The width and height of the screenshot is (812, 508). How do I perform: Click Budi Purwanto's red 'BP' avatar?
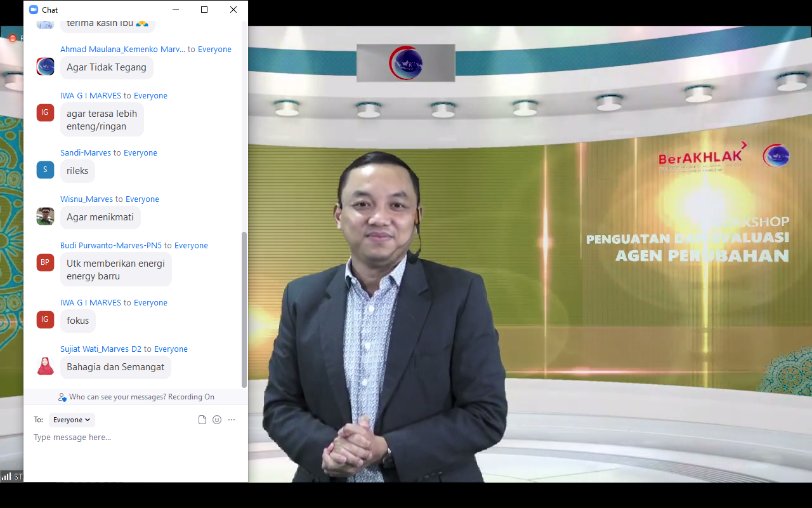click(x=45, y=262)
